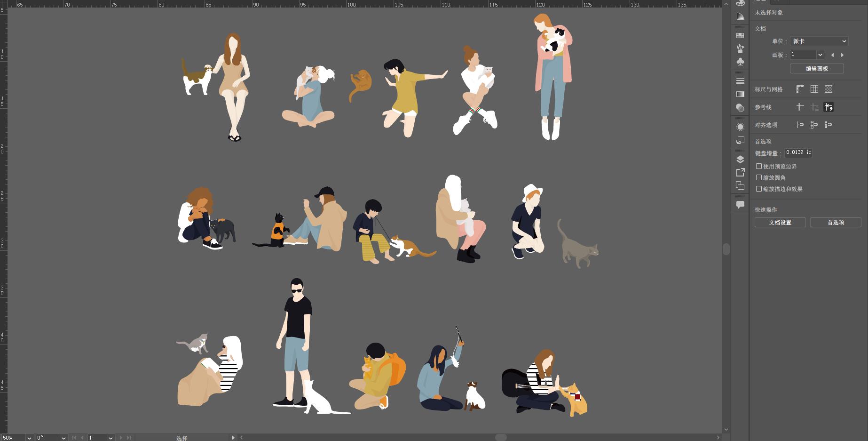868x441 pixels.
Task: Click the last snap icon in 对齐选项
Action: coord(829,125)
